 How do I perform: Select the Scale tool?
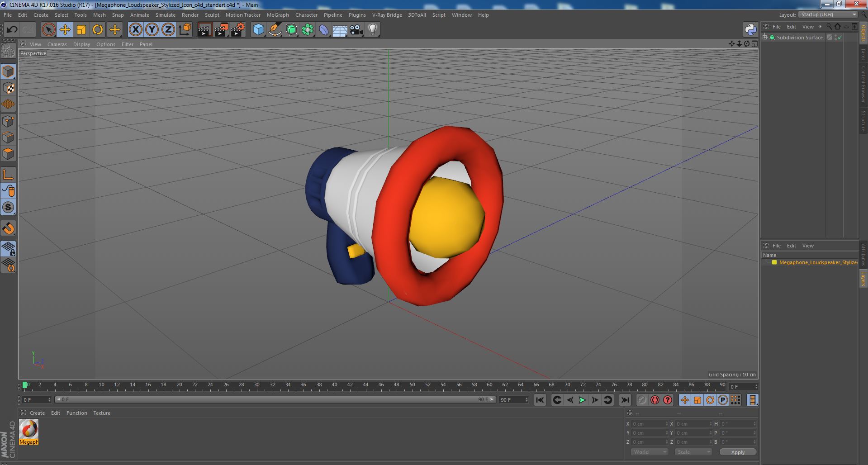pyautogui.click(x=81, y=30)
